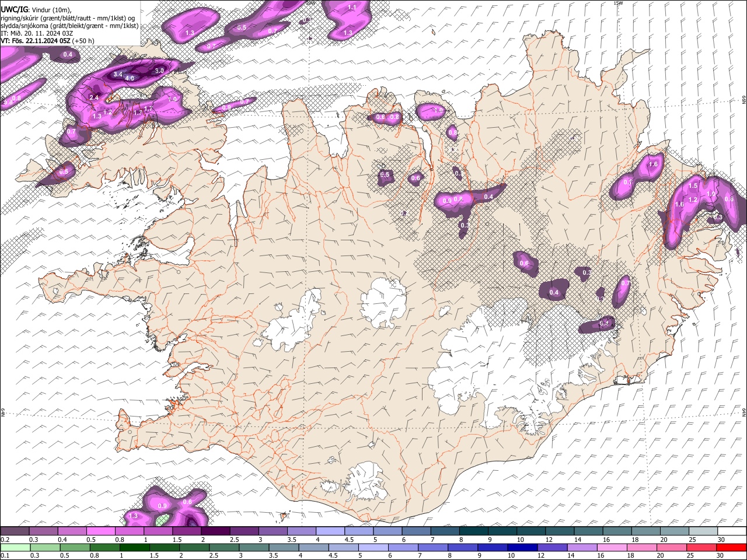
Task: Click the '3.4' precipitation value on map
Action: pyautogui.click(x=117, y=74)
